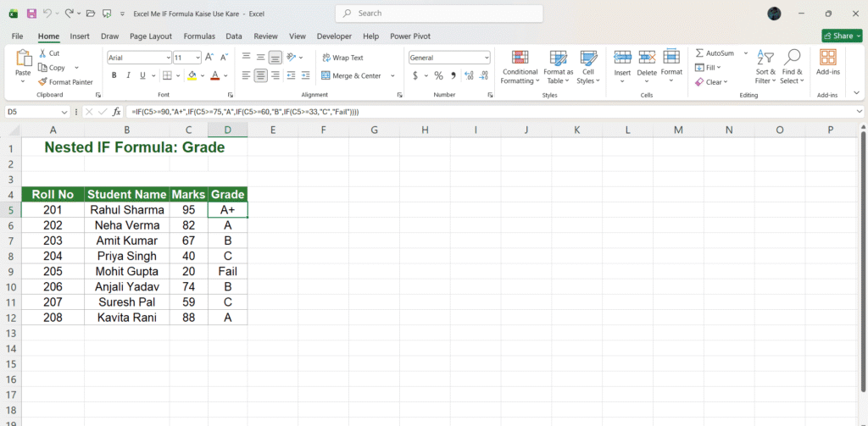
Task: Click the Redo arrow icon
Action: tap(70, 14)
